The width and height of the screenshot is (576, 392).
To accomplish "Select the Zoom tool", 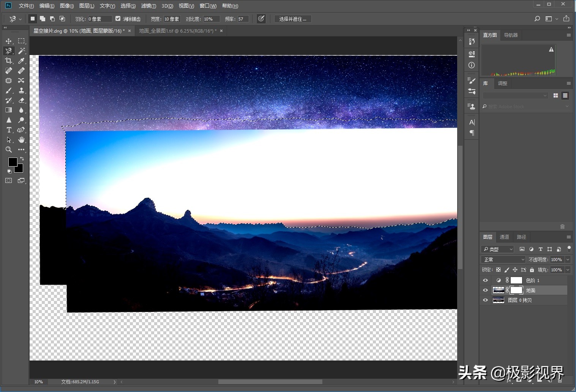I will (x=9, y=150).
